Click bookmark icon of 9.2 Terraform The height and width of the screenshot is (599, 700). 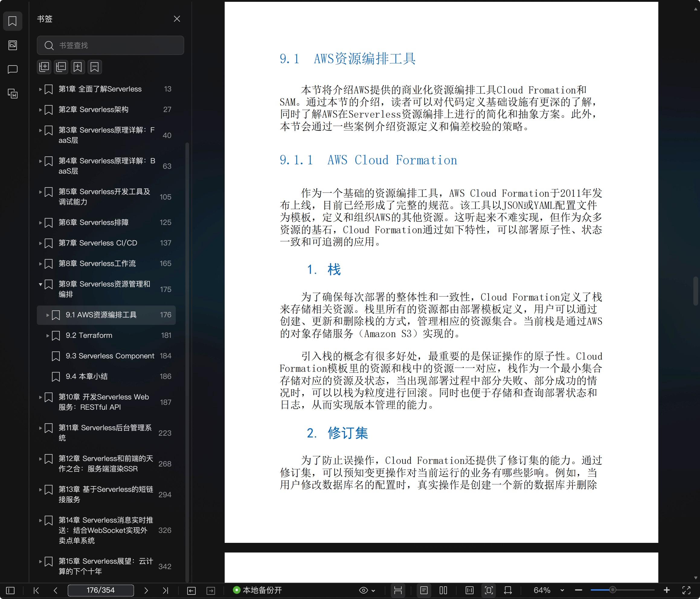click(56, 335)
